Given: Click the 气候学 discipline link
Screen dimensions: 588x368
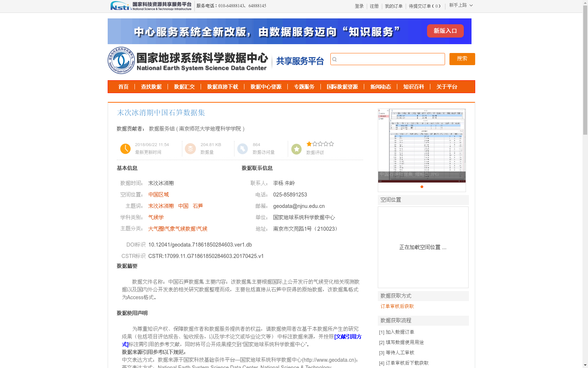Looking at the screenshot, I should click(x=156, y=217).
